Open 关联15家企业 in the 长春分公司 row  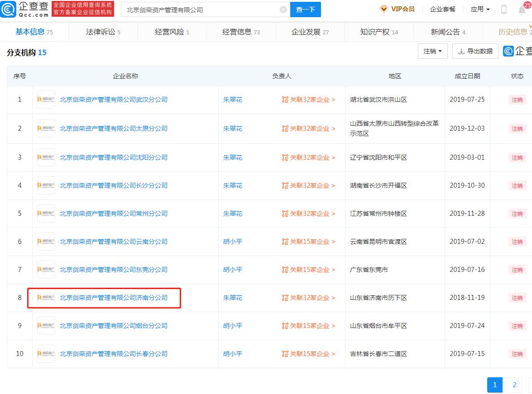click(x=308, y=354)
